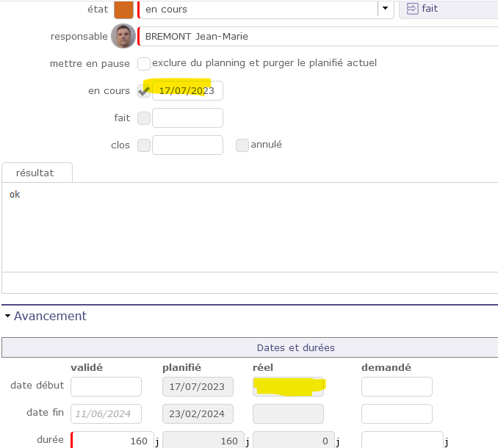The width and height of the screenshot is (498, 448).
Task: Click the 'validé' column header
Action: coord(87,367)
